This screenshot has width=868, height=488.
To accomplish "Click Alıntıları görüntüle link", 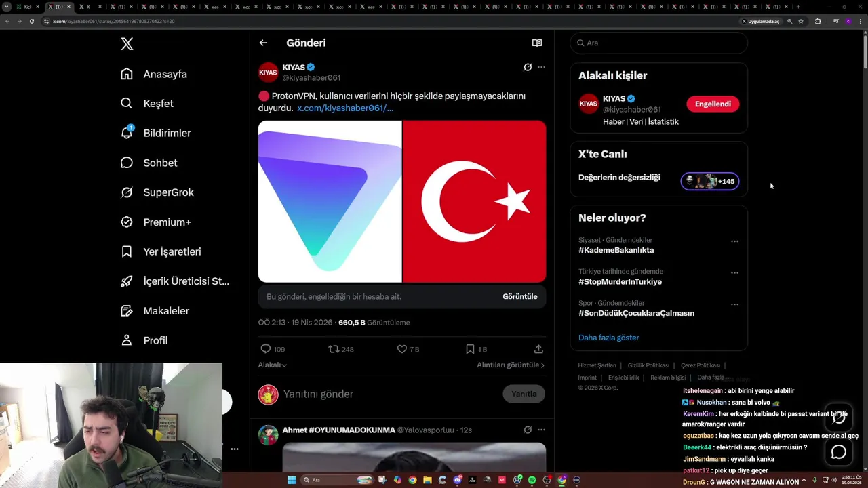I will 511,365.
